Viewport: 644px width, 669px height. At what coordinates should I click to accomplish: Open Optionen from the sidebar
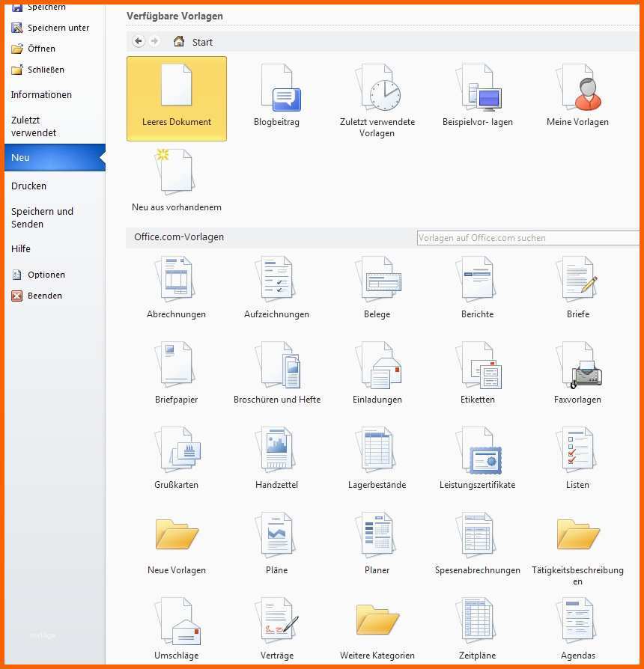pos(38,275)
